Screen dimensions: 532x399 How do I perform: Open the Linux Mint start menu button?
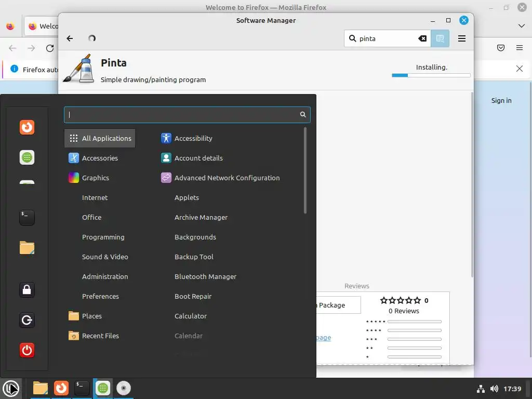pyautogui.click(x=11, y=389)
